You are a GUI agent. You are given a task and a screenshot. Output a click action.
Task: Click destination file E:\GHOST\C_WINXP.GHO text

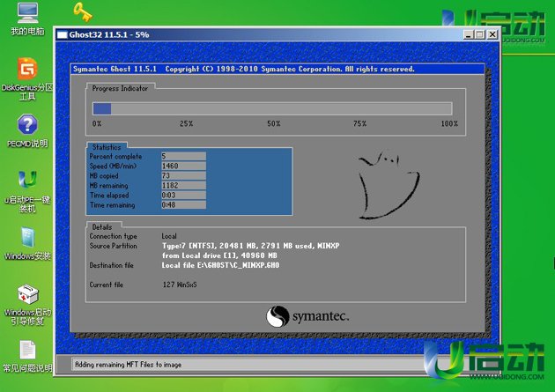(220, 265)
